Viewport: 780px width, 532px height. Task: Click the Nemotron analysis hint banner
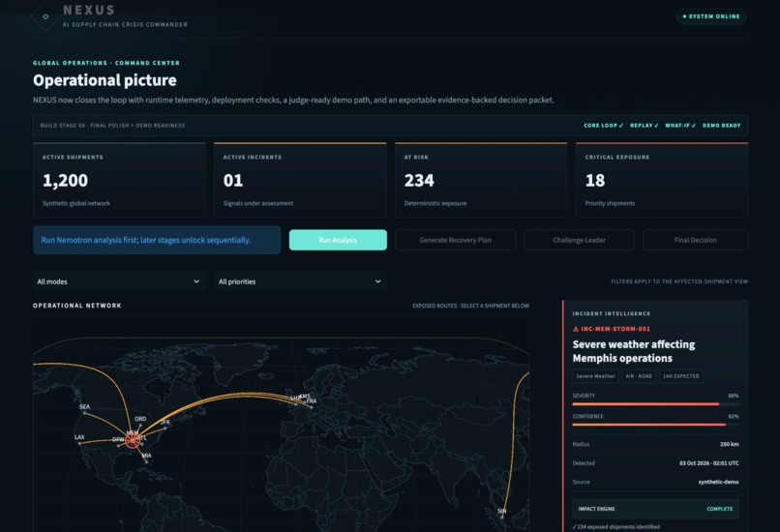point(157,240)
